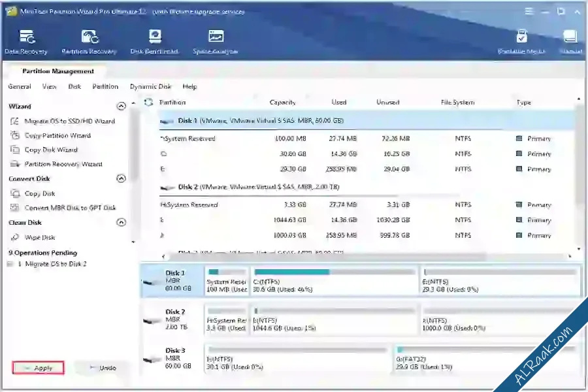
Task: Launch Partition Recovery from toolbar
Action: [x=90, y=42]
